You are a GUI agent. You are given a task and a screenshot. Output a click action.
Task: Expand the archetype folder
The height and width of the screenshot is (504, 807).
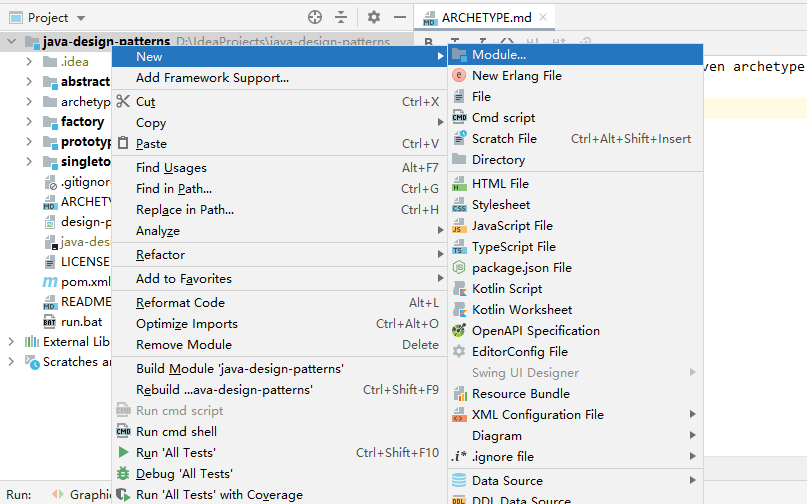(x=29, y=101)
